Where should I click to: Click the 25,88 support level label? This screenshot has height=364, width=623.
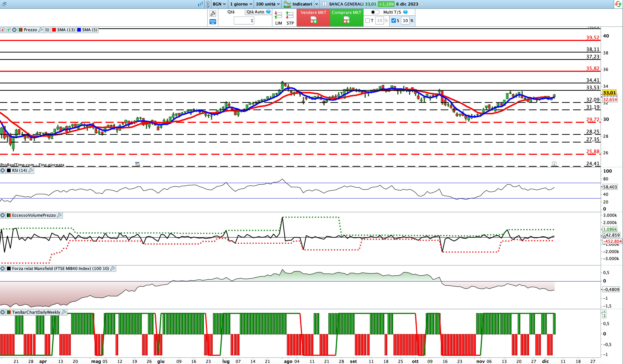click(x=593, y=152)
